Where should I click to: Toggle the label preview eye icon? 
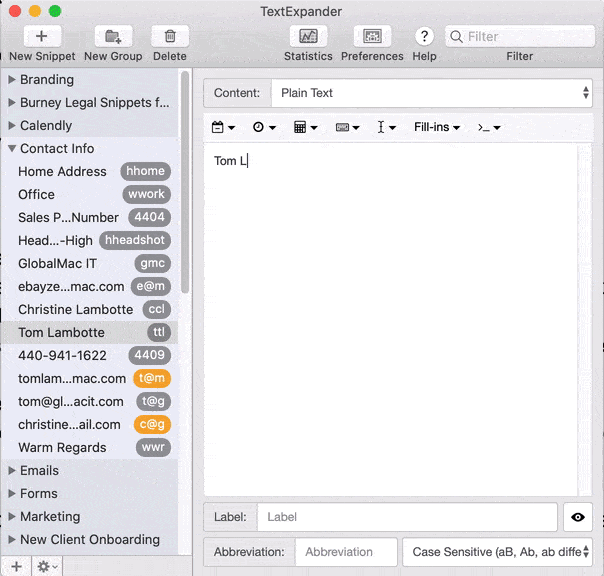pyautogui.click(x=577, y=517)
